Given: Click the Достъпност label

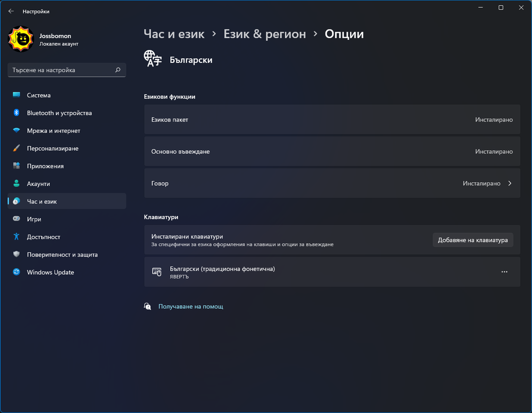Looking at the screenshot, I should [43, 237].
